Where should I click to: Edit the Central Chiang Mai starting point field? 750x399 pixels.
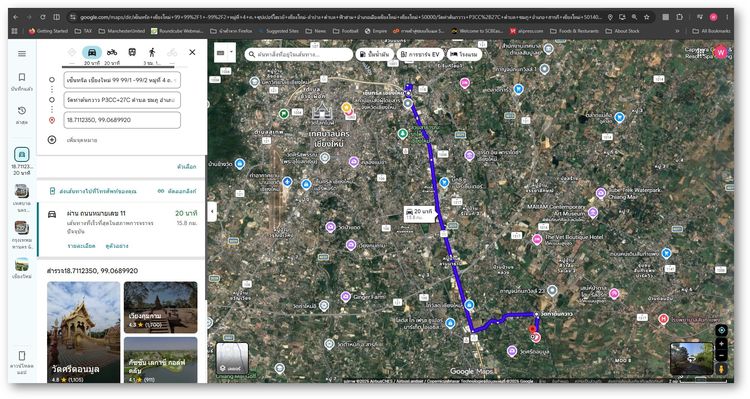click(x=122, y=80)
